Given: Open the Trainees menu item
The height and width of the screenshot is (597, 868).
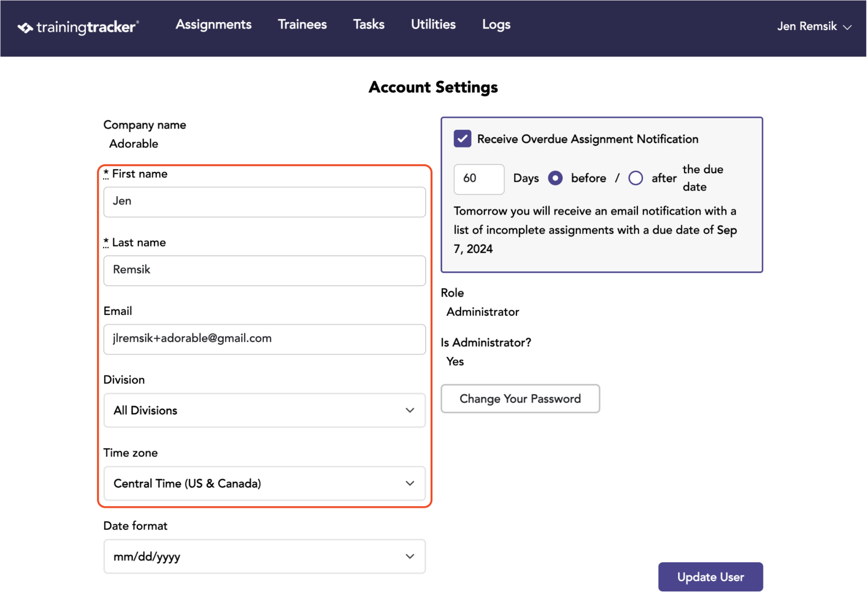Looking at the screenshot, I should point(302,24).
